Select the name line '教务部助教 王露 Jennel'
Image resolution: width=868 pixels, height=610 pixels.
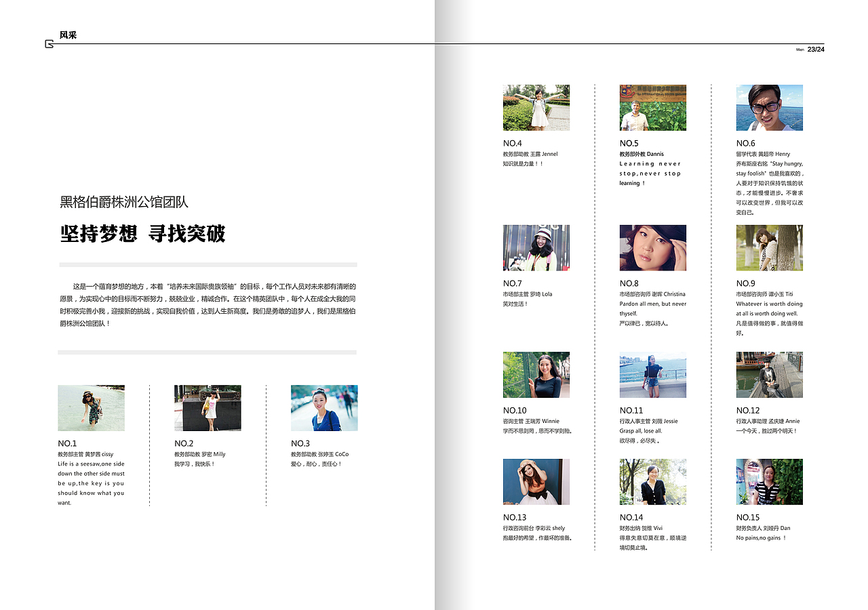(530, 154)
